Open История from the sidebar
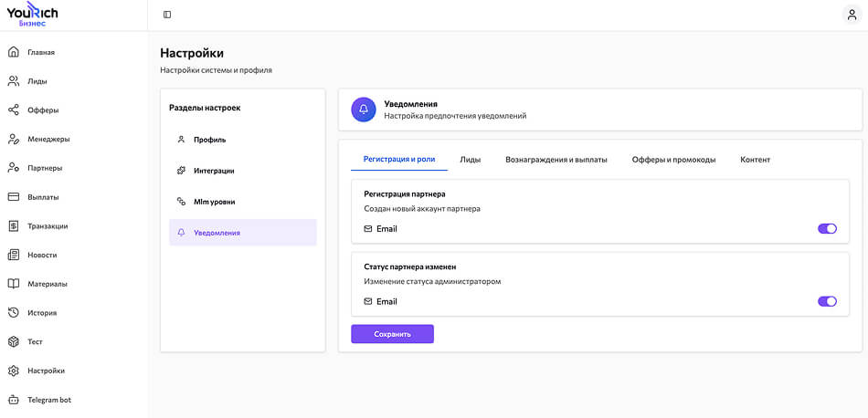The height and width of the screenshot is (418, 868). [x=42, y=312]
